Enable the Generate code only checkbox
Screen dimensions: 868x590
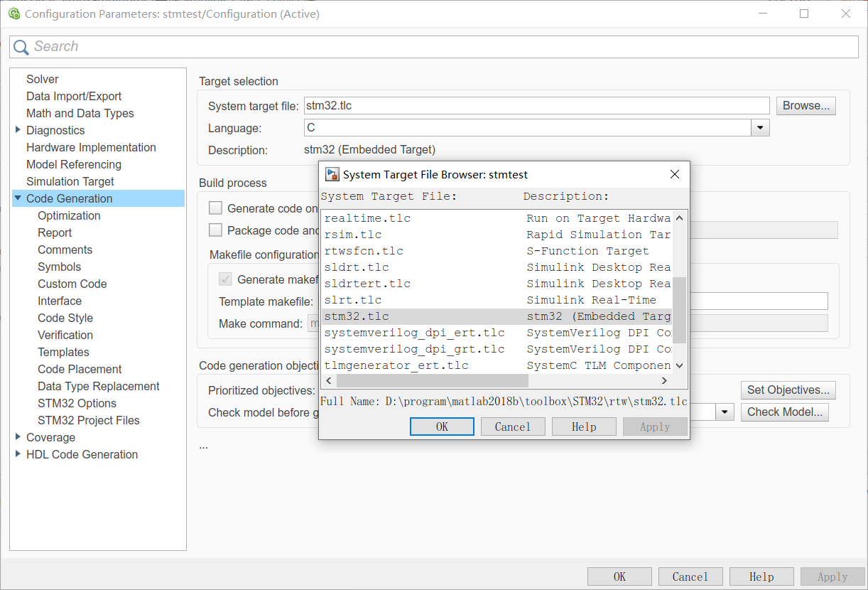pos(215,208)
